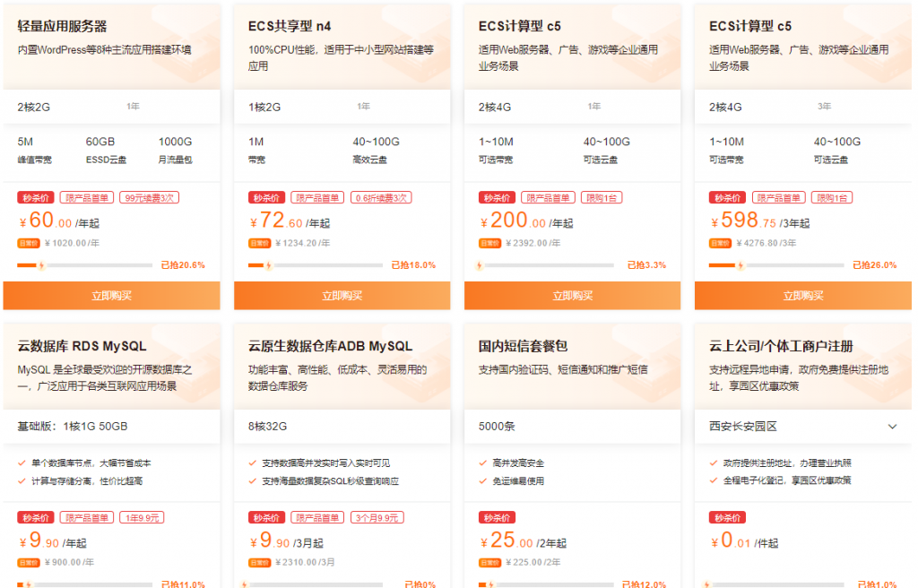918x588 pixels.
Task: Open the 2核4G 3年 spec selector
Action: (x=803, y=107)
